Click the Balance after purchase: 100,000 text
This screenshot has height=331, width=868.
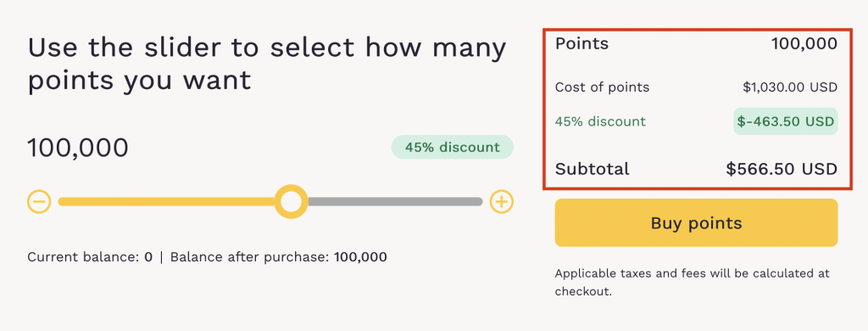tap(278, 257)
